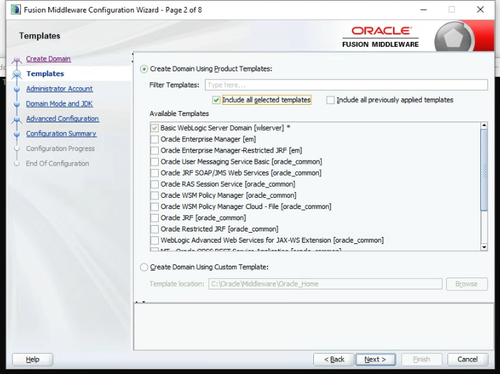Check Oracle Restricted JRF template
Viewport: 500px width, 374px height.
tap(155, 229)
